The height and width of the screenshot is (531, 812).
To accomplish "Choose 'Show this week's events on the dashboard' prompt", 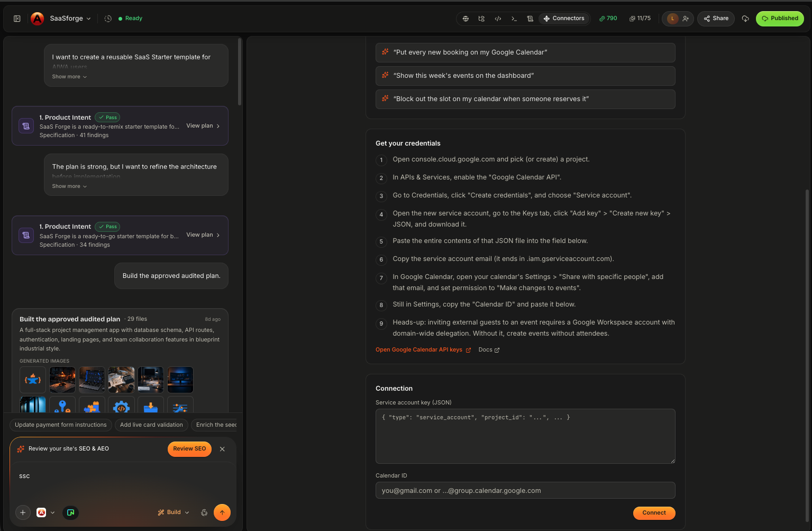I will (525, 76).
